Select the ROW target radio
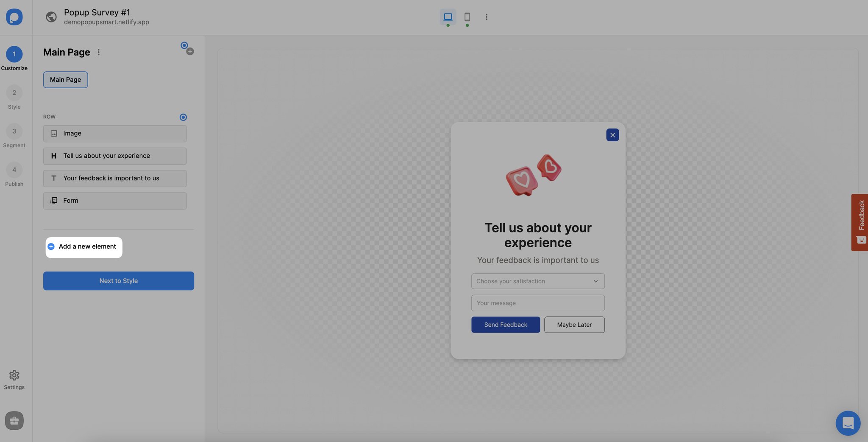 (184, 117)
